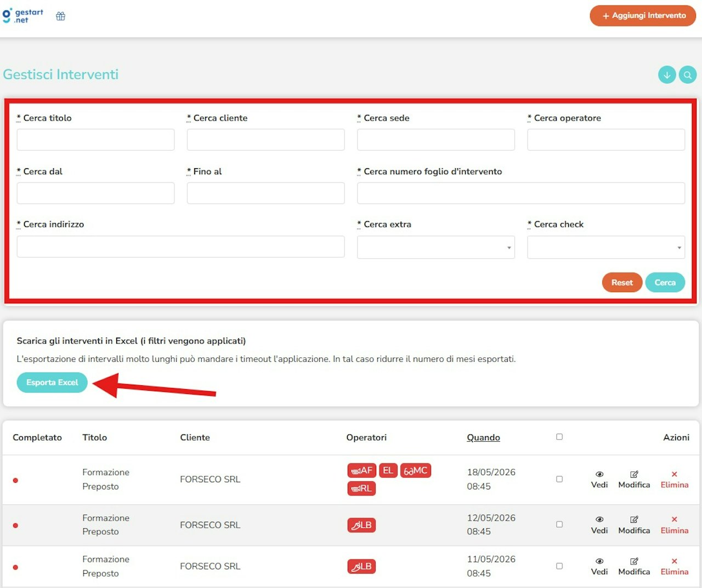
Task: Click the RL operator badge
Action: coord(361,488)
